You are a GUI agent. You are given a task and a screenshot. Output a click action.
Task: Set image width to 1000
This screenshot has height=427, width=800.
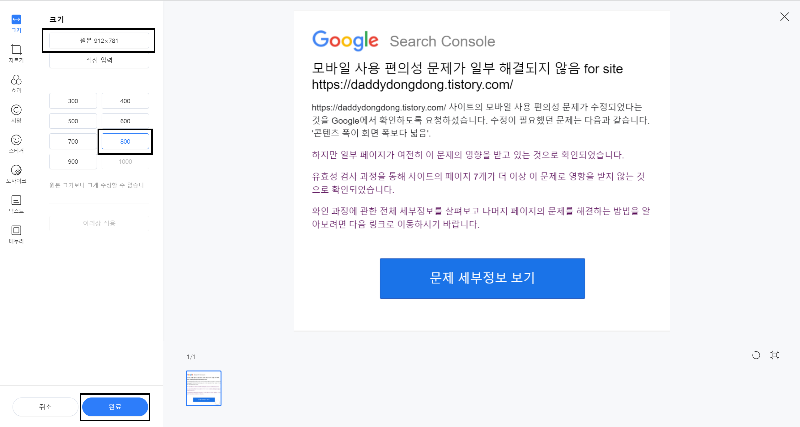tap(125, 162)
